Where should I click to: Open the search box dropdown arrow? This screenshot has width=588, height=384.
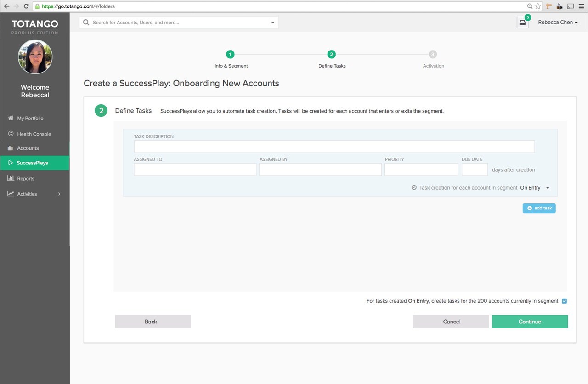tap(272, 23)
